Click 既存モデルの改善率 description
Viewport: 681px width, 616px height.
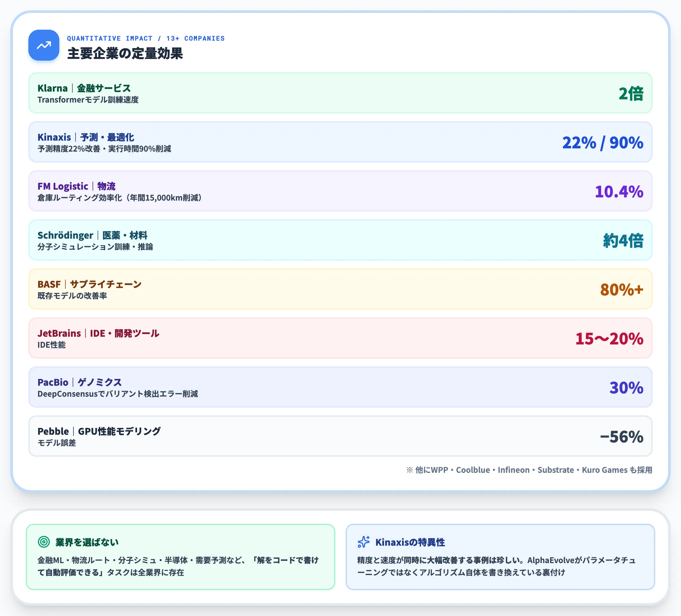[72, 296]
